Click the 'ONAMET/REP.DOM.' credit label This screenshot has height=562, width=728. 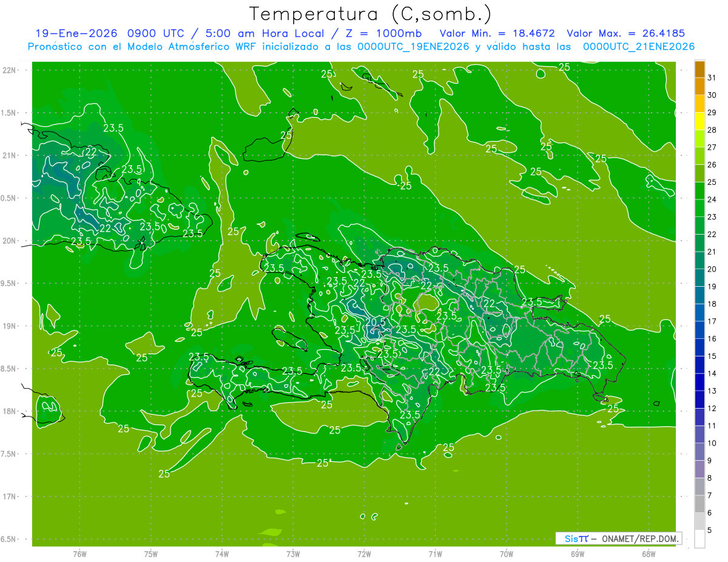pos(640,538)
